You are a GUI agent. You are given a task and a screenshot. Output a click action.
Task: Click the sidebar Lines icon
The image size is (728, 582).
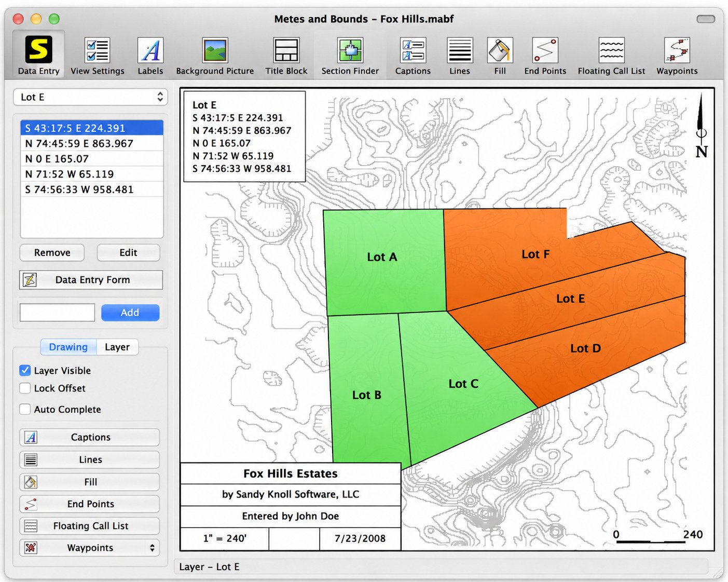31,459
